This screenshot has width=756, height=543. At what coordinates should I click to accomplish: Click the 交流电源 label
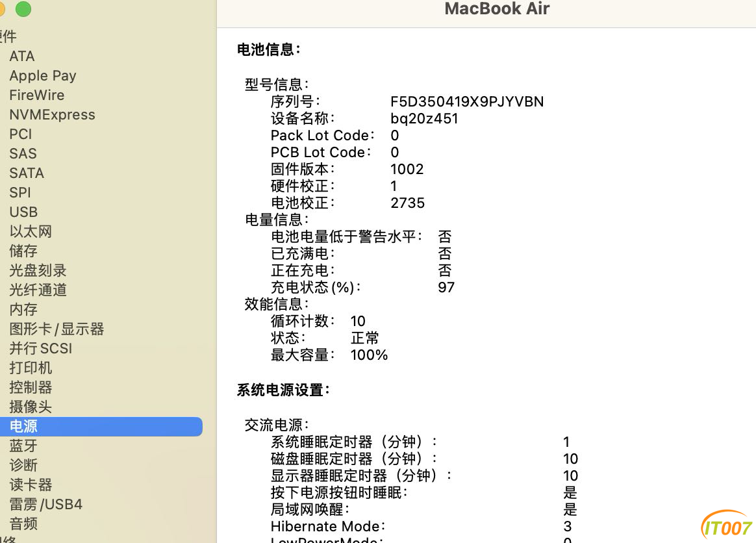(277, 425)
